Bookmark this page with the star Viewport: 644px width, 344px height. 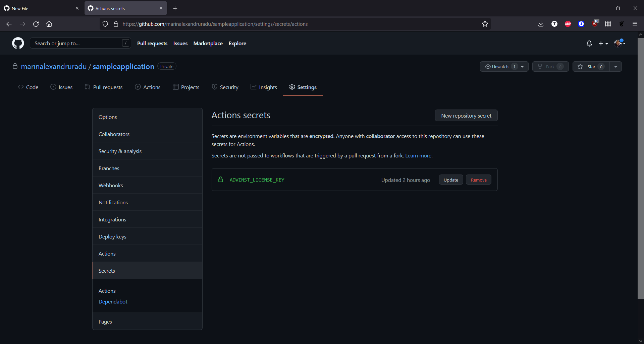point(485,24)
